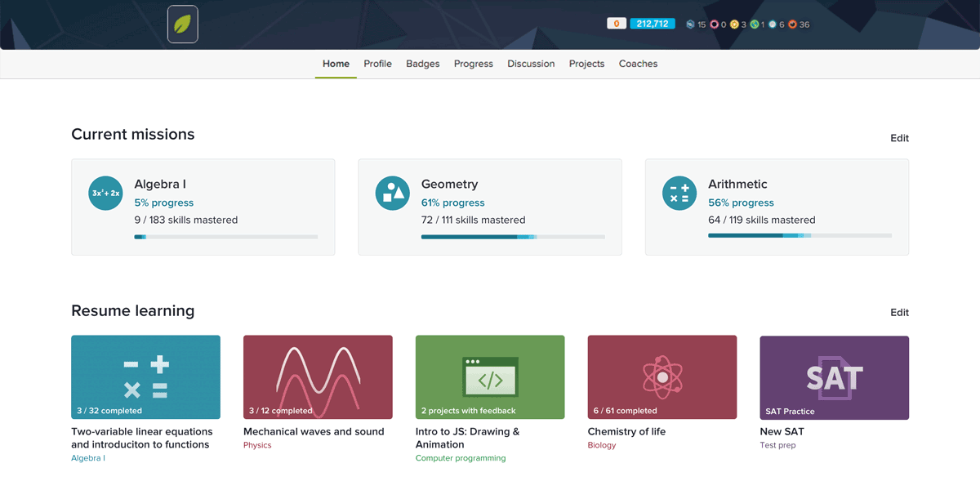Open the Geometry mission title
Image resolution: width=980 pixels, height=490 pixels.
coord(449,185)
